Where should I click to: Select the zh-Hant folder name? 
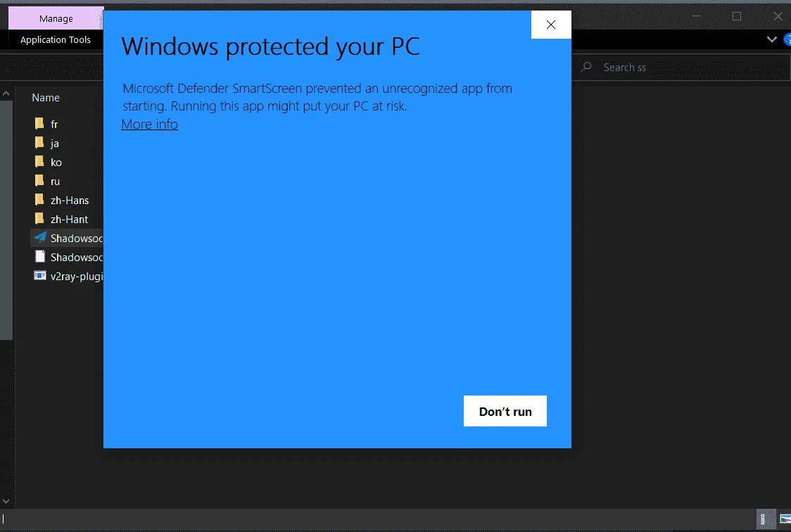69,220
